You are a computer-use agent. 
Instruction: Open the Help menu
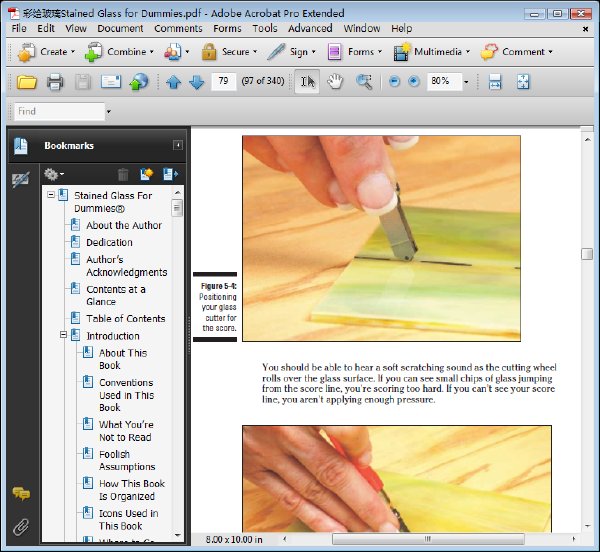[401, 28]
